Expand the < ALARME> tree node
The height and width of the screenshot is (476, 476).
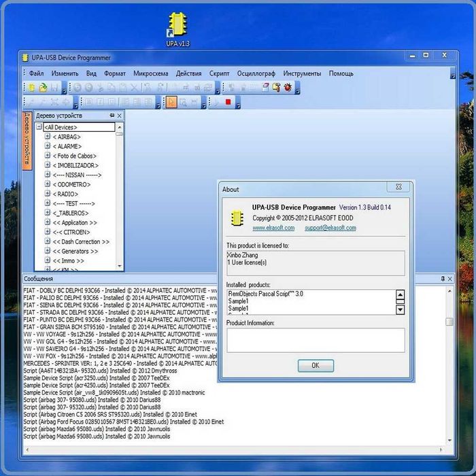[x=48, y=146]
